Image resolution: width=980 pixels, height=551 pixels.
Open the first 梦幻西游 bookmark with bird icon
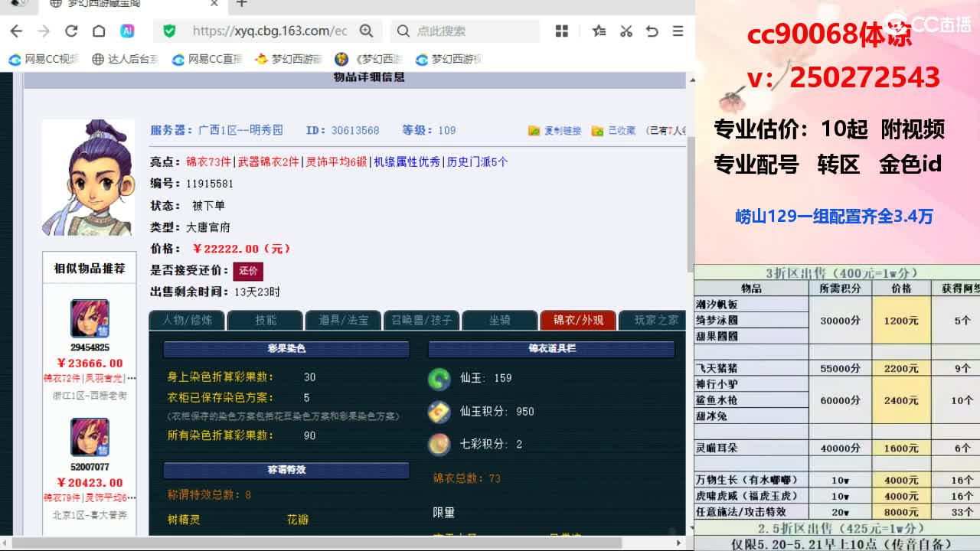289,59
